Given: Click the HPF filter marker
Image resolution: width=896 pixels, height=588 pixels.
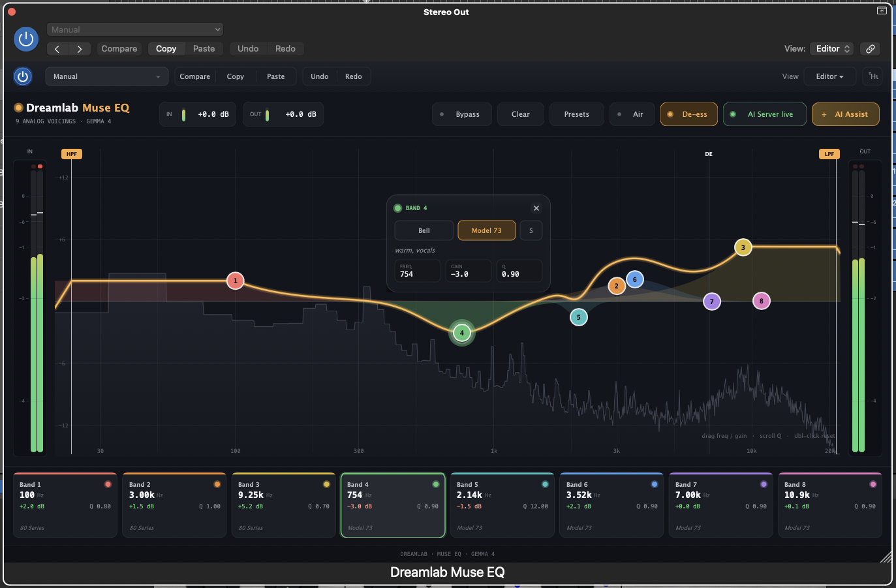Looking at the screenshot, I should tap(72, 154).
